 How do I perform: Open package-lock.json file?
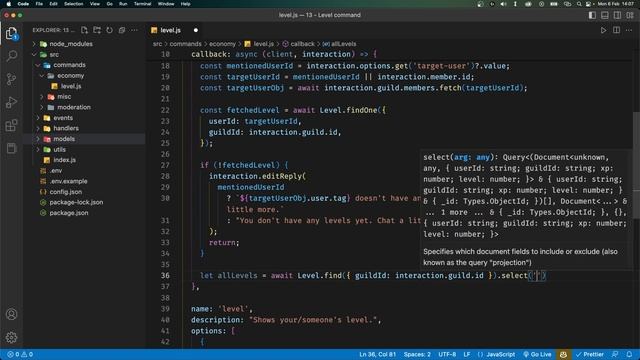76,202
